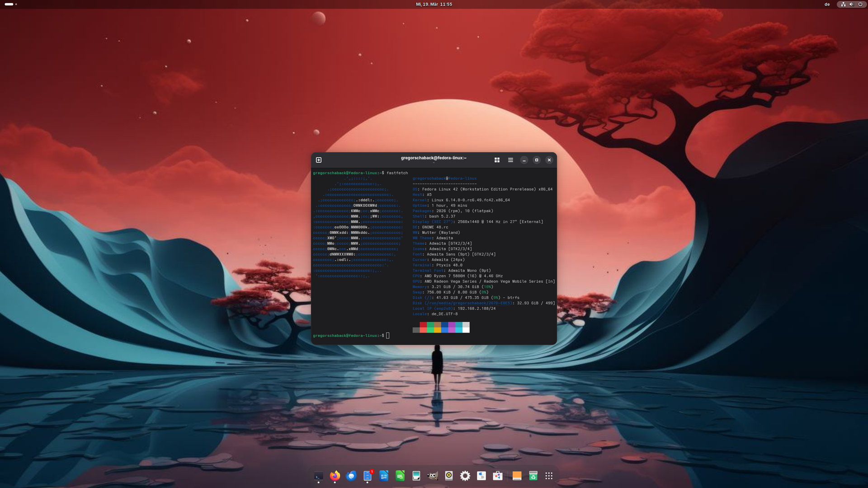Open the Ptyxis hamburger menu
The height and width of the screenshot is (488, 868).
pyautogui.click(x=510, y=160)
